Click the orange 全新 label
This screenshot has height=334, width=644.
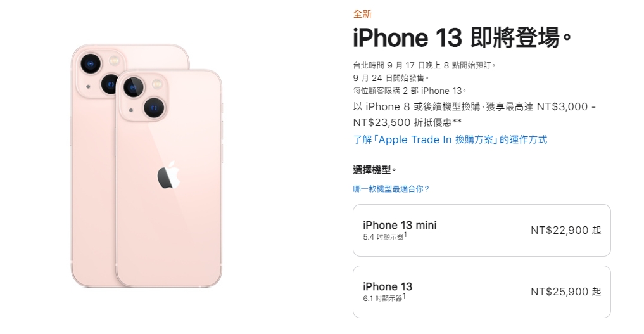(x=362, y=15)
